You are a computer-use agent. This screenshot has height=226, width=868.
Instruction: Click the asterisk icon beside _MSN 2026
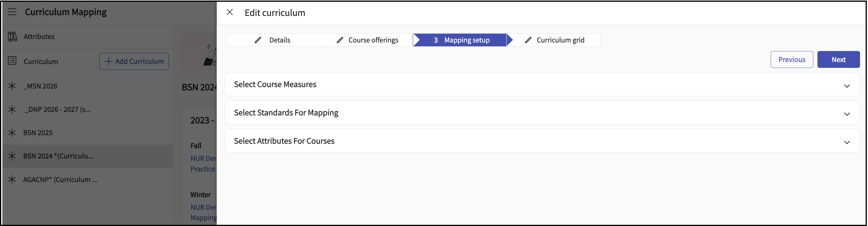tap(12, 86)
